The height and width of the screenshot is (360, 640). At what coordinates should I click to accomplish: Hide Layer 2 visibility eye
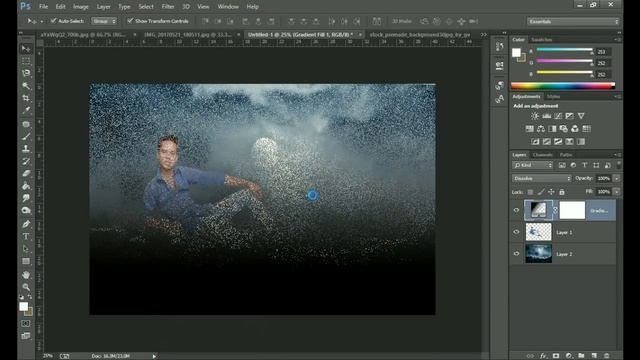tap(516, 253)
